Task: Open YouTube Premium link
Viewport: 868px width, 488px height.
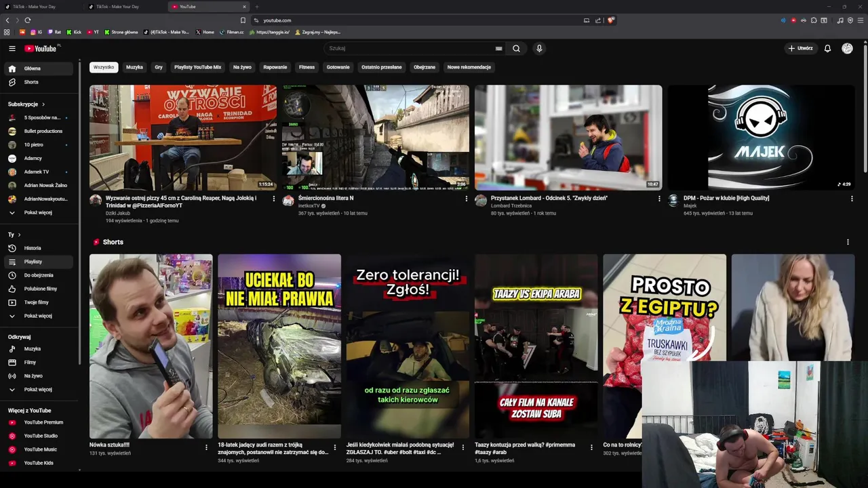Action: point(38,422)
